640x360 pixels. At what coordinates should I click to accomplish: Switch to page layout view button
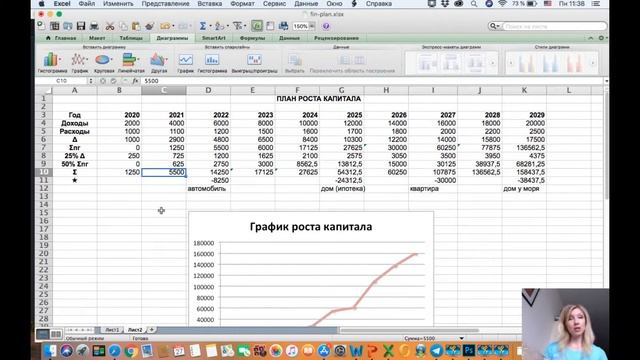click(56, 334)
